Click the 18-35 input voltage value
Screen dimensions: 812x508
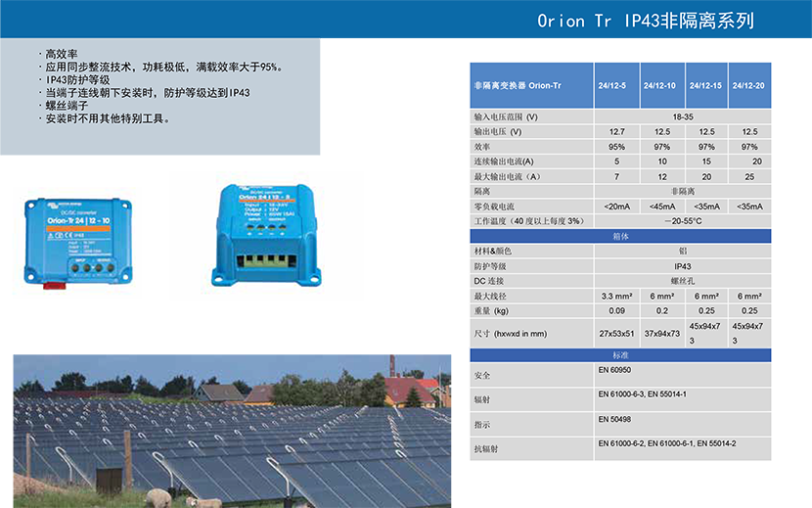coord(683,116)
